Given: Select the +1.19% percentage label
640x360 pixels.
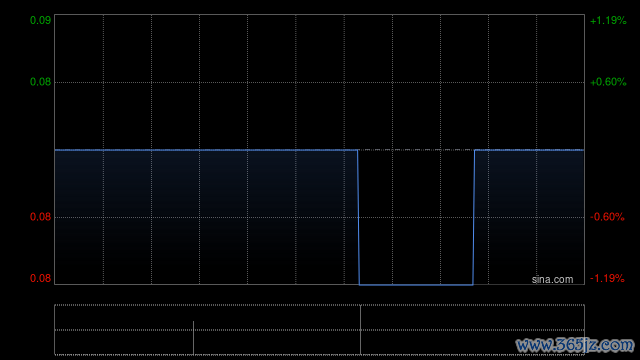Looking at the screenshot, I should [608, 20].
